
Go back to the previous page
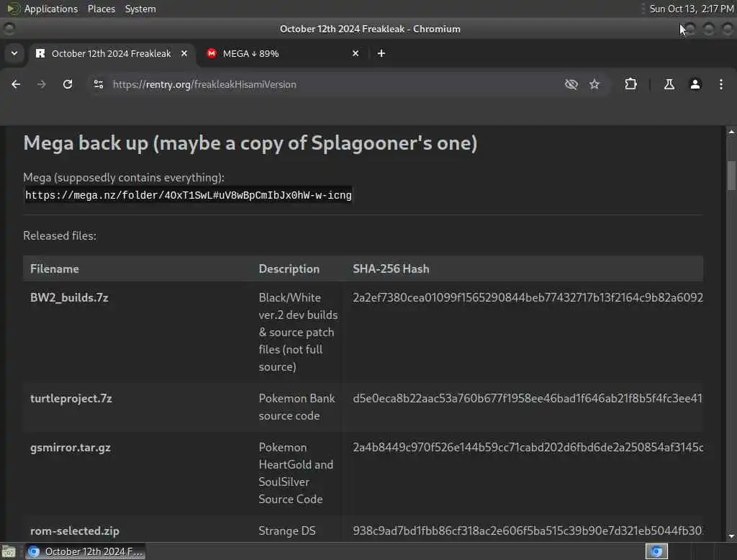[x=16, y=84]
